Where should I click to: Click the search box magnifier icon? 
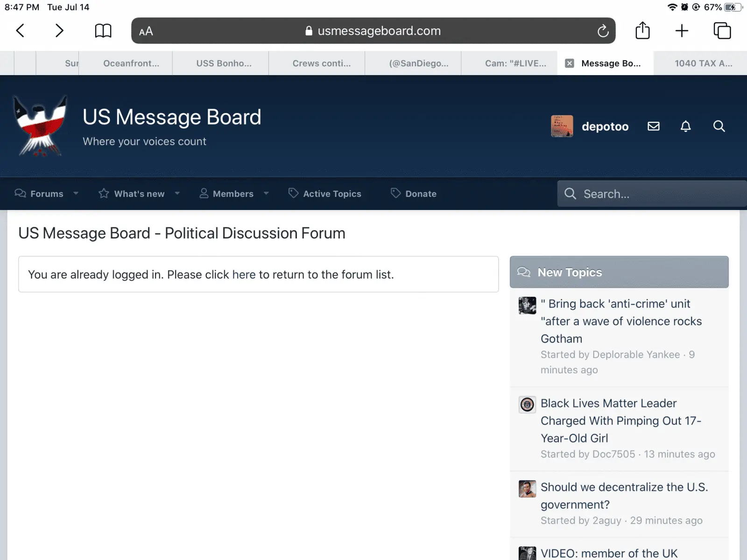(x=570, y=194)
